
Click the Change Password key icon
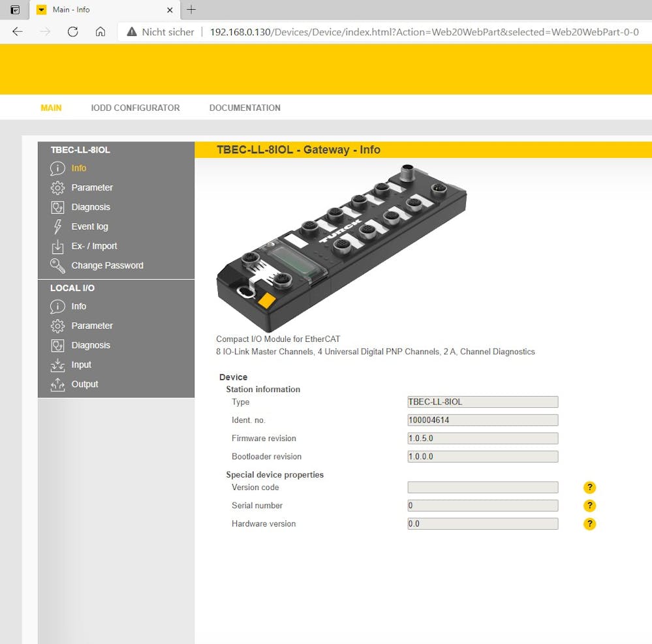tap(57, 266)
